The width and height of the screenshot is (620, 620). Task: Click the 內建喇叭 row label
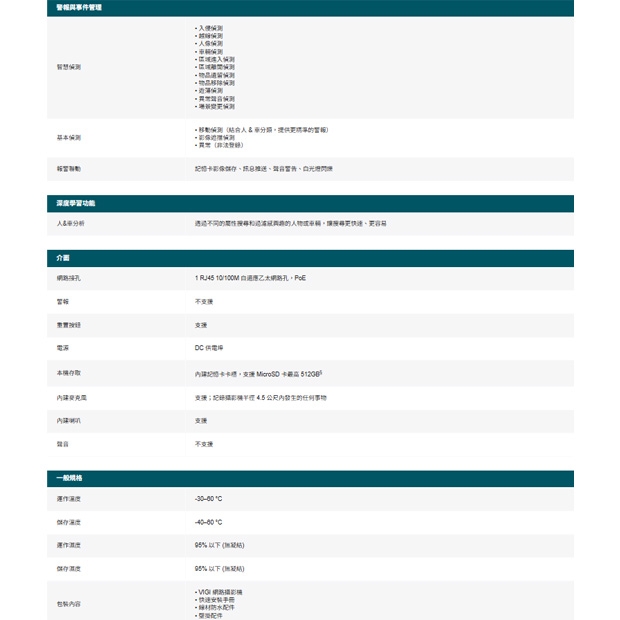pyautogui.click(x=69, y=421)
